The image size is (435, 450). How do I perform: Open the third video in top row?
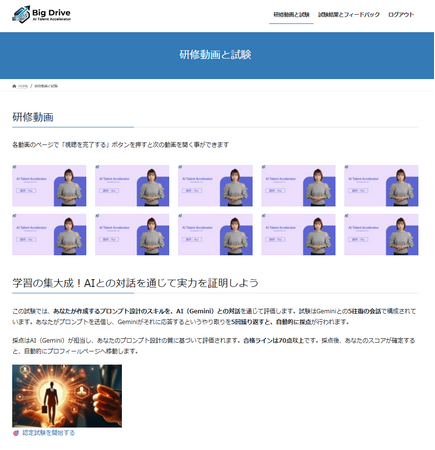click(215, 186)
